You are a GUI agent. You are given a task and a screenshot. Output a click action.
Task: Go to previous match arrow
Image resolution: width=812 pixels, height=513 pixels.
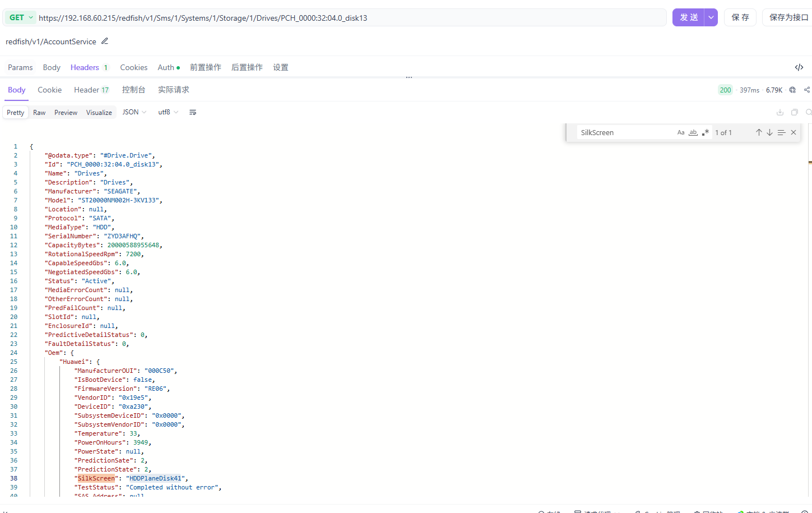click(759, 132)
